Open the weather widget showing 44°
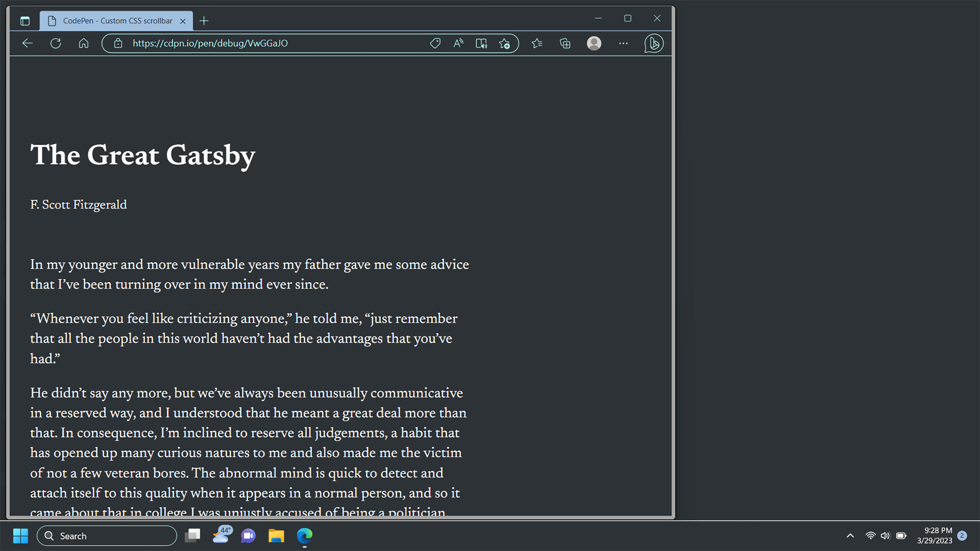 (x=222, y=535)
